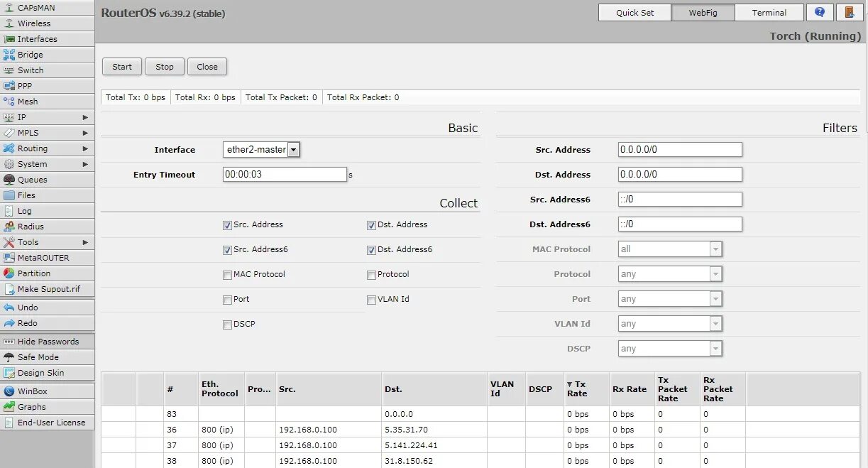Expand the Routing submenu arrow
This screenshot has height=468, width=868.
85,148
